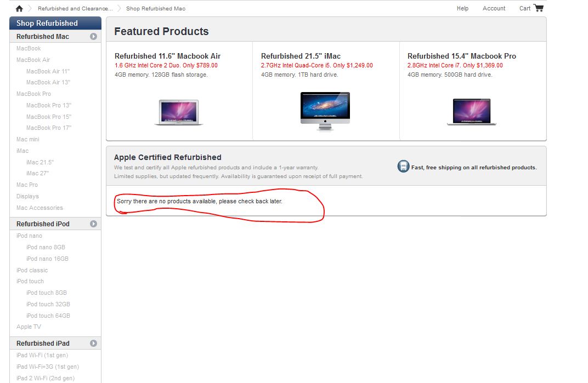Viewport: 588px width, 383px height.
Task: Open the shopping cart icon
Action: tap(539, 8)
